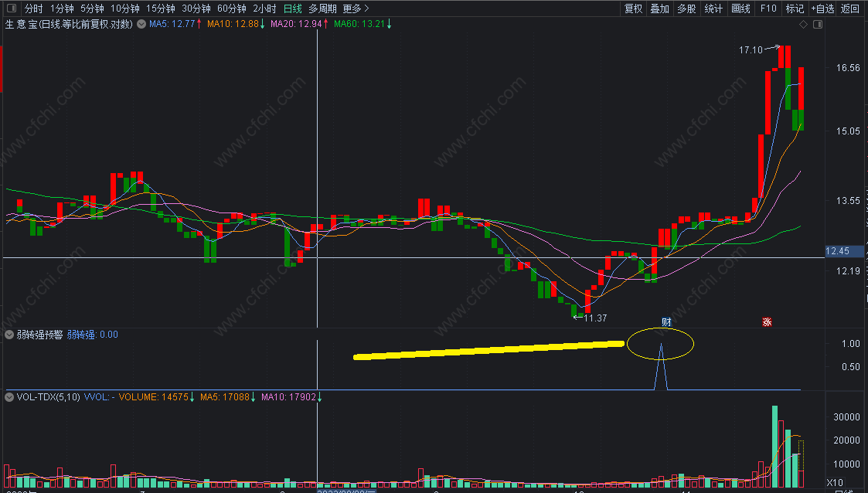Open the 多周期 multi-period view
This screenshot has width=868, height=493.
tap(323, 8)
